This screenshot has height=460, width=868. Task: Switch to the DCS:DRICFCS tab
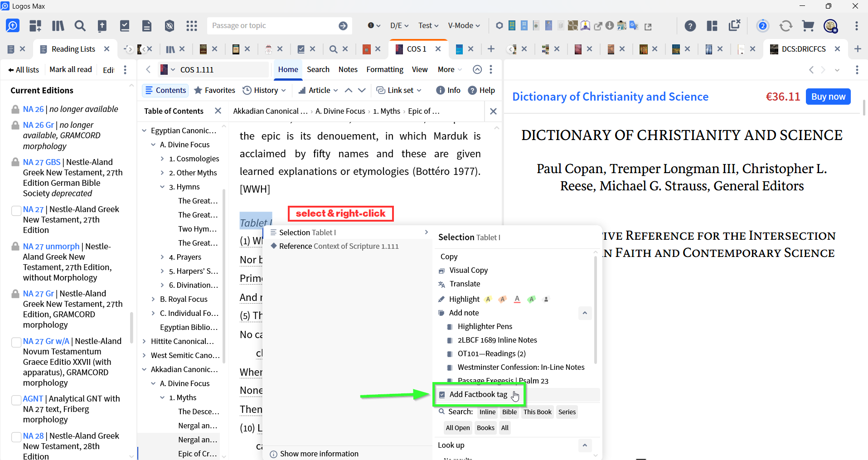tap(803, 49)
